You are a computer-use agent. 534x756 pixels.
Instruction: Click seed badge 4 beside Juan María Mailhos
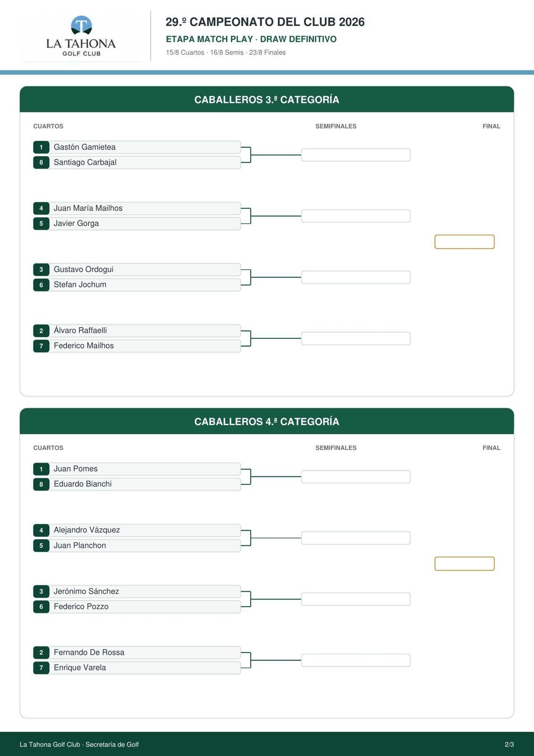click(x=41, y=208)
